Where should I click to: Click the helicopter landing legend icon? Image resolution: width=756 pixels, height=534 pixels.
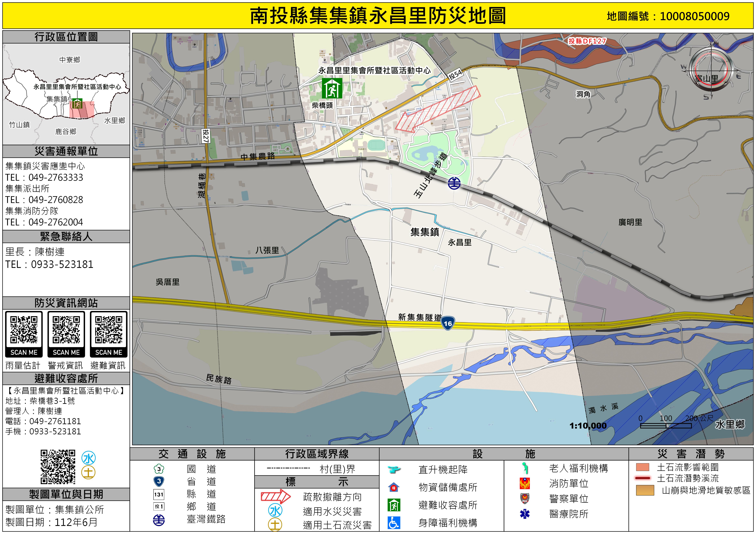[x=394, y=470]
